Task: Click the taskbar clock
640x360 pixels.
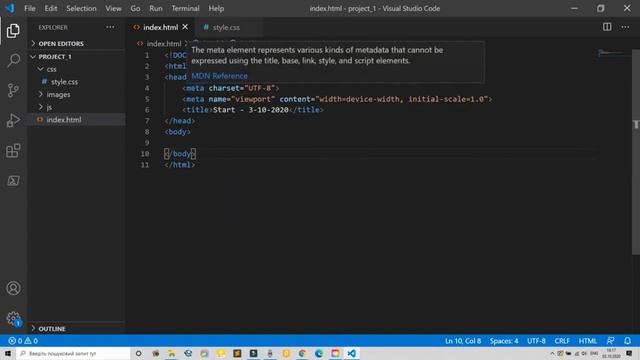Action: [x=611, y=353]
